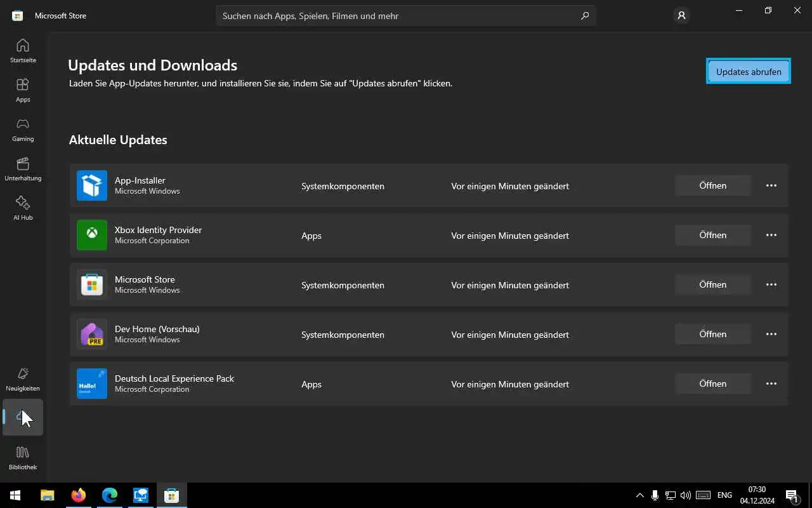Click the microphone tray icon

click(655, 495)
